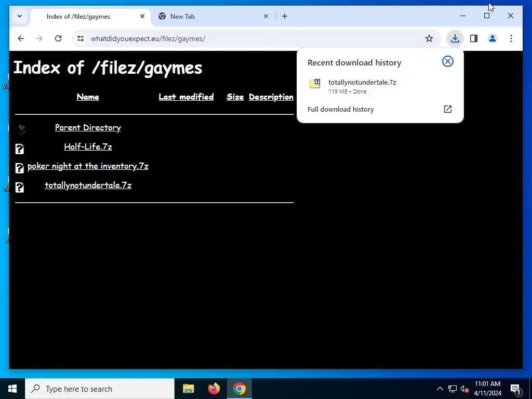Click the totallynotundertale.7z file icon in downloads popup
This screenshot has height=399, width=532.
click(x=315, y=84)
